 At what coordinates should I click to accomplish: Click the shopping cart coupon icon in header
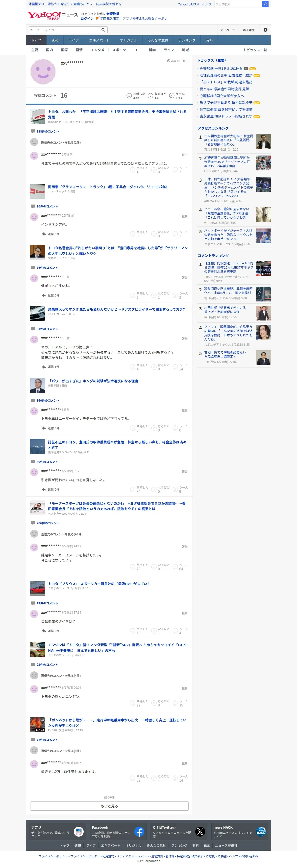[97, 19]
